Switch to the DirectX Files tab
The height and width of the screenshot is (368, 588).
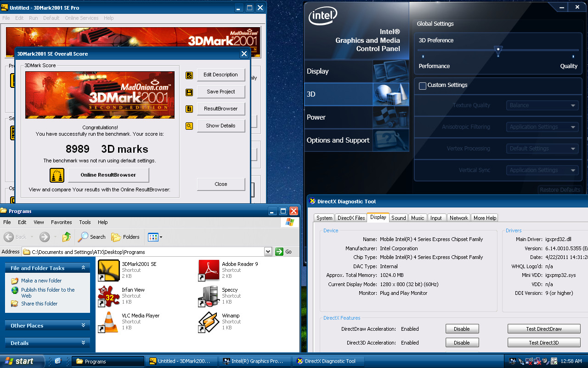351,218
